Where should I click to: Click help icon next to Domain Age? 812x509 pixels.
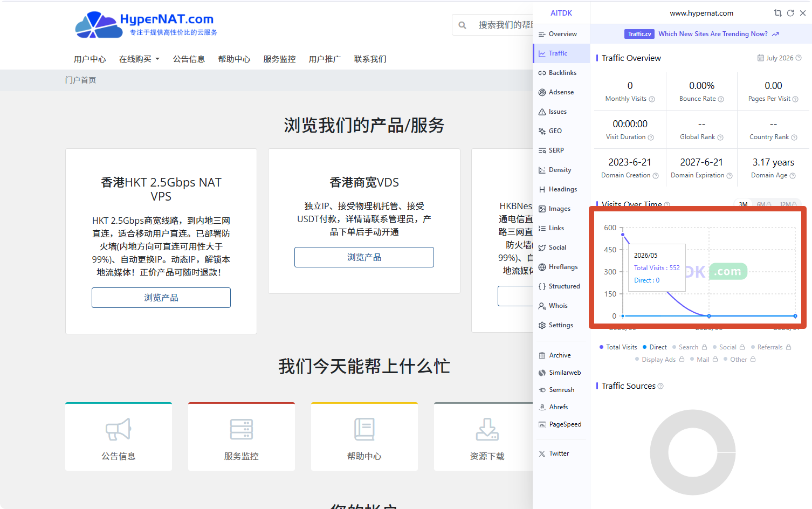pos(793,176)
